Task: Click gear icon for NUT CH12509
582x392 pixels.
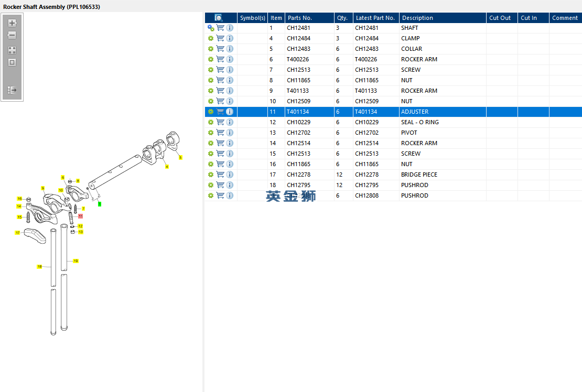Action: pos(211,101)
